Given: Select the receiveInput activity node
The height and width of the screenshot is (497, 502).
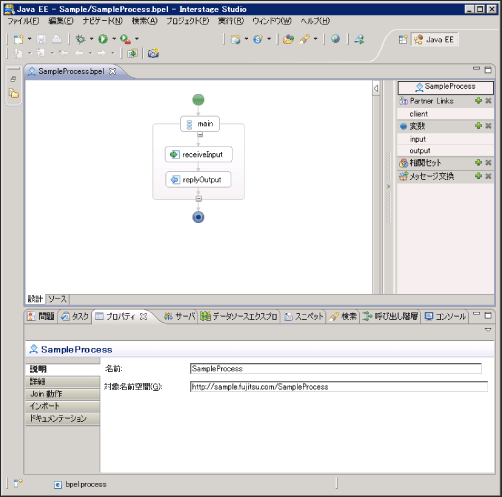Looking at the screenshot, I should (x=199, y=154).
